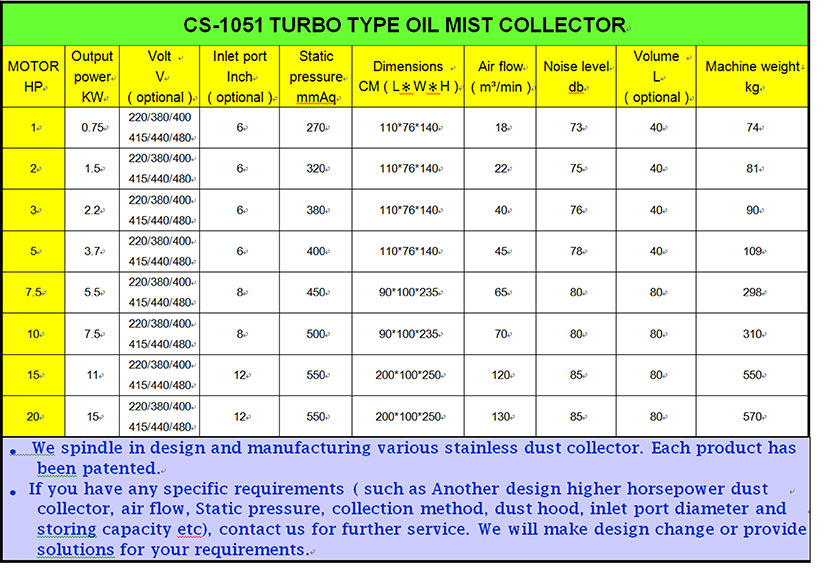Click the text 'If you have any specific requirements'

click(186, 489)
